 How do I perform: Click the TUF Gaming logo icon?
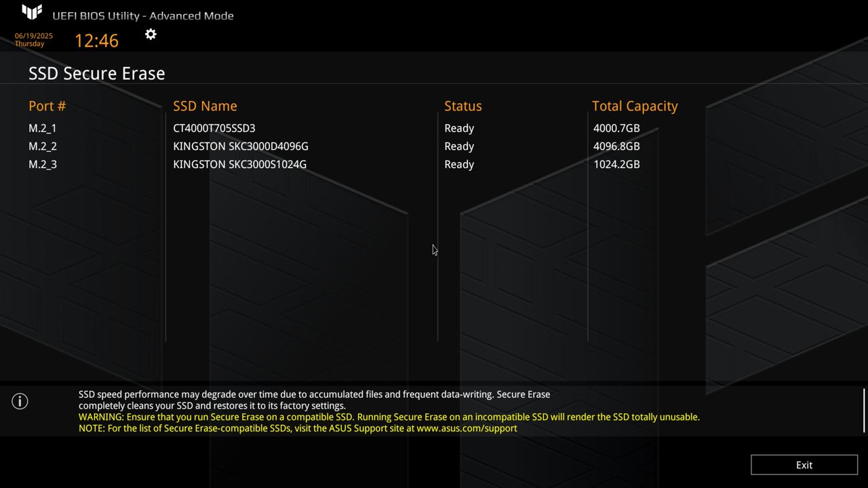click(31, 12)
